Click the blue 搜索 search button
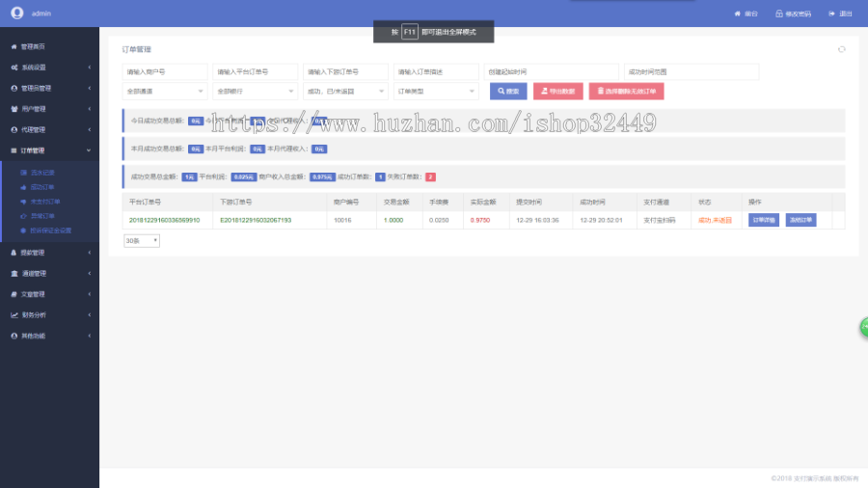Screen dimensions: 868x488 [x=508, y=91]
